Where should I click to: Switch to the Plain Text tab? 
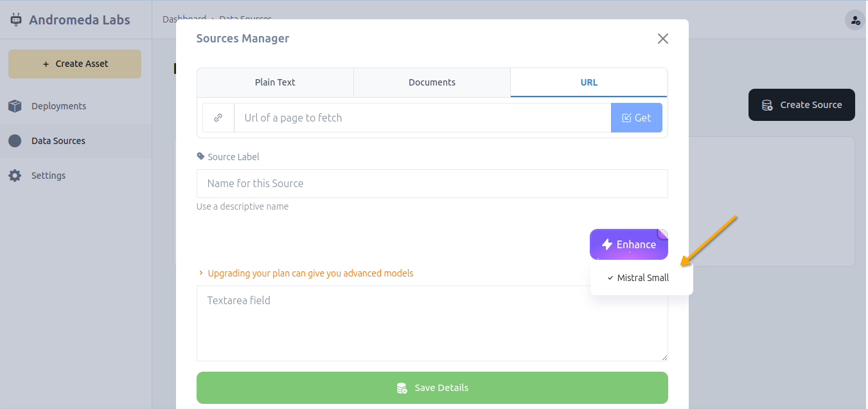(275, 82)
